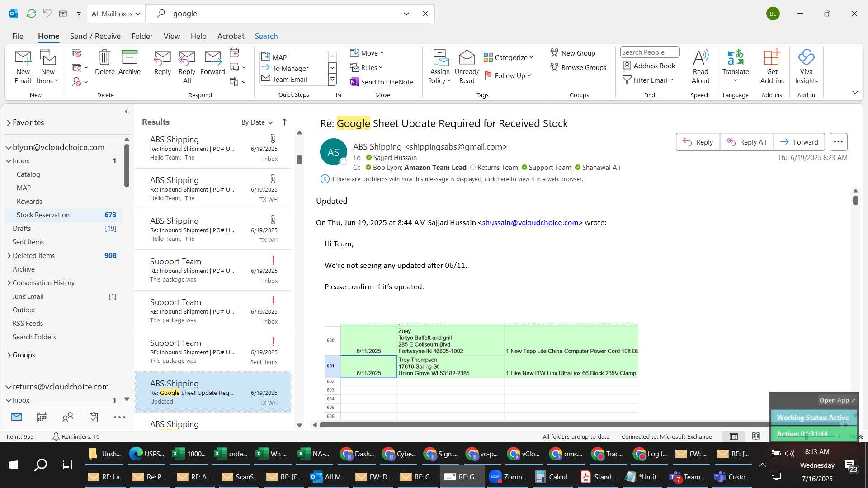Image resolution: width=868 pixels, height=488 pixels.
Task: Switch to the Send / Receive tab
Action: pos(95,36)
